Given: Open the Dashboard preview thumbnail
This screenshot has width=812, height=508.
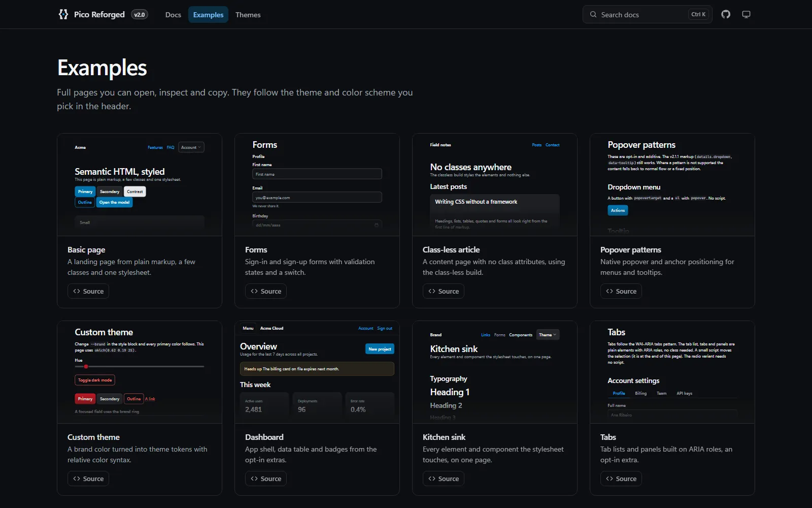Looking at the screenshot, I should 317,372.
